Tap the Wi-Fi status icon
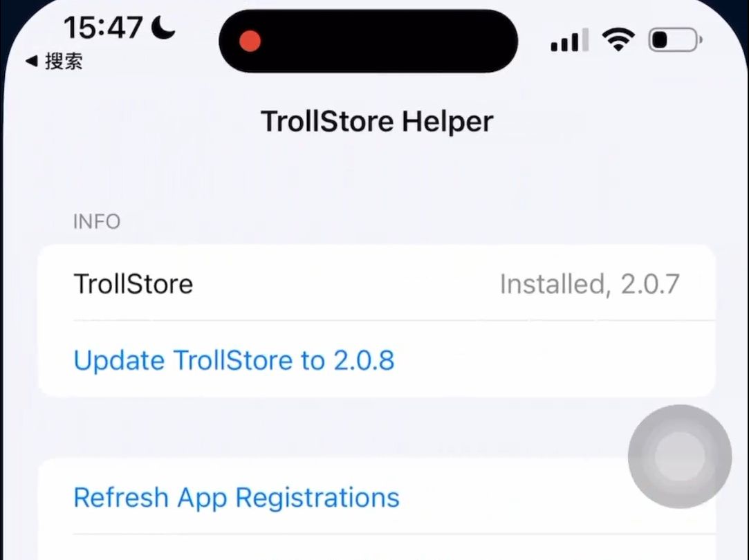The width and height of the screenshot is (749, 560). pos(618,39)
